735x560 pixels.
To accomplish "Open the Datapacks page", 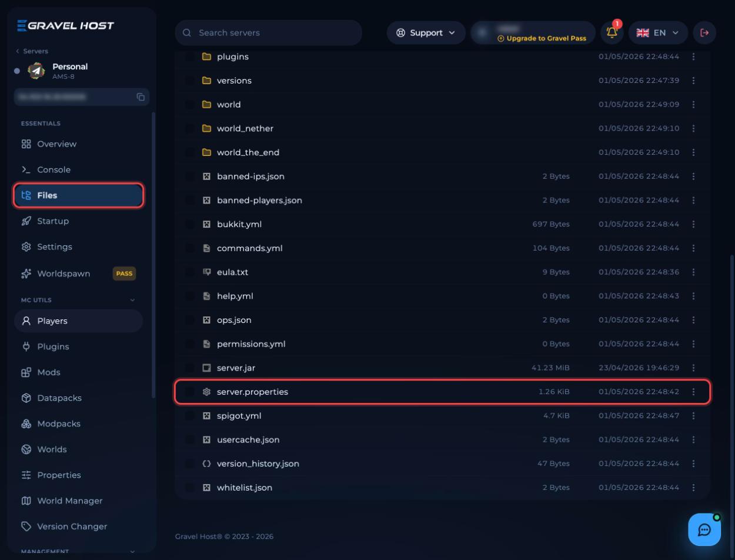I will pos(78,398).
